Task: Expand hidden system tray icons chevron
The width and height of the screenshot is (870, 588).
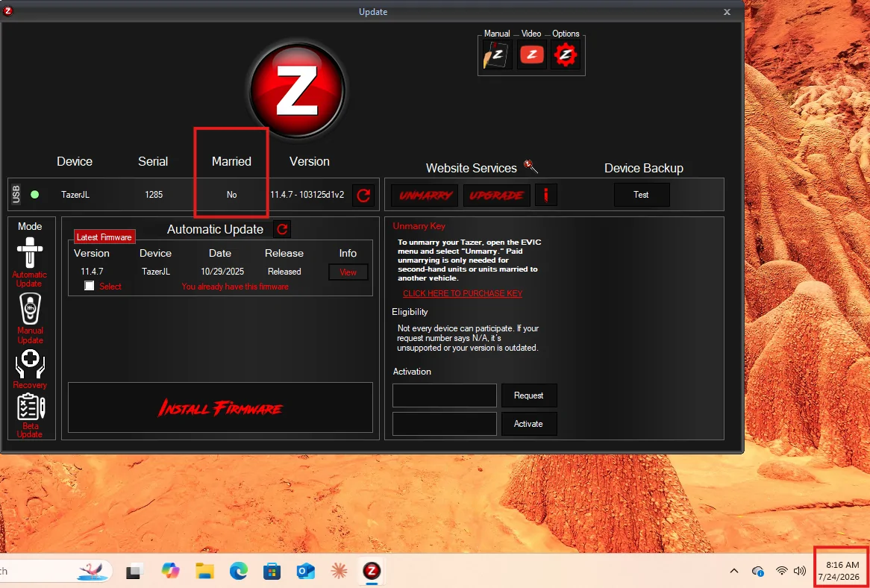Action: click(734, 571)
